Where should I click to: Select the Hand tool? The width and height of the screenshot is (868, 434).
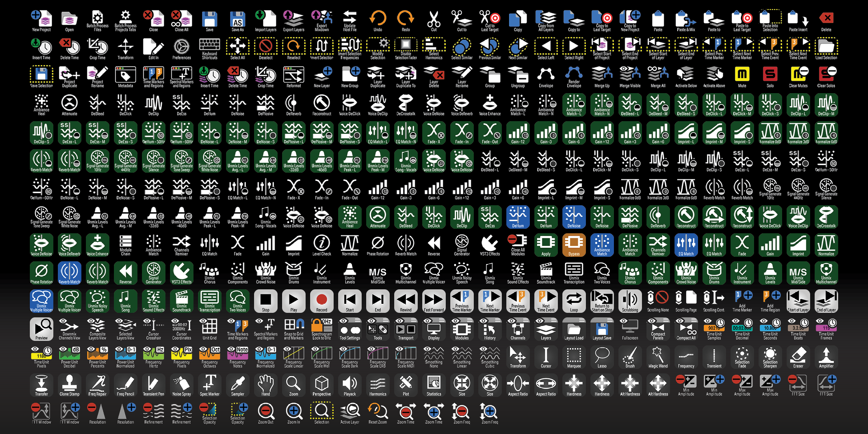pos(265,385)
